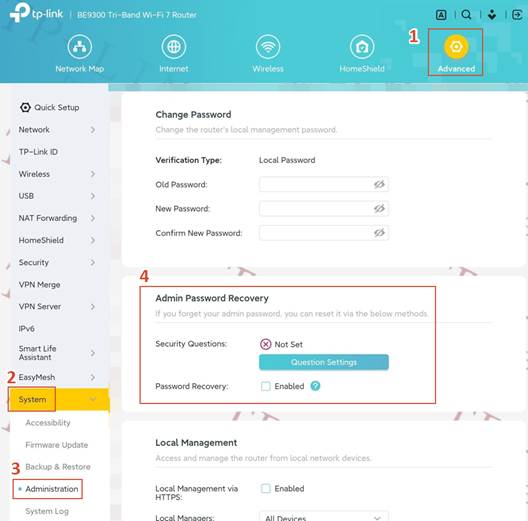Image resolution: width=528 pixels, height=521 pixels.
Task: Click the Quick Setup gear icon
Action: coord(25,107)
